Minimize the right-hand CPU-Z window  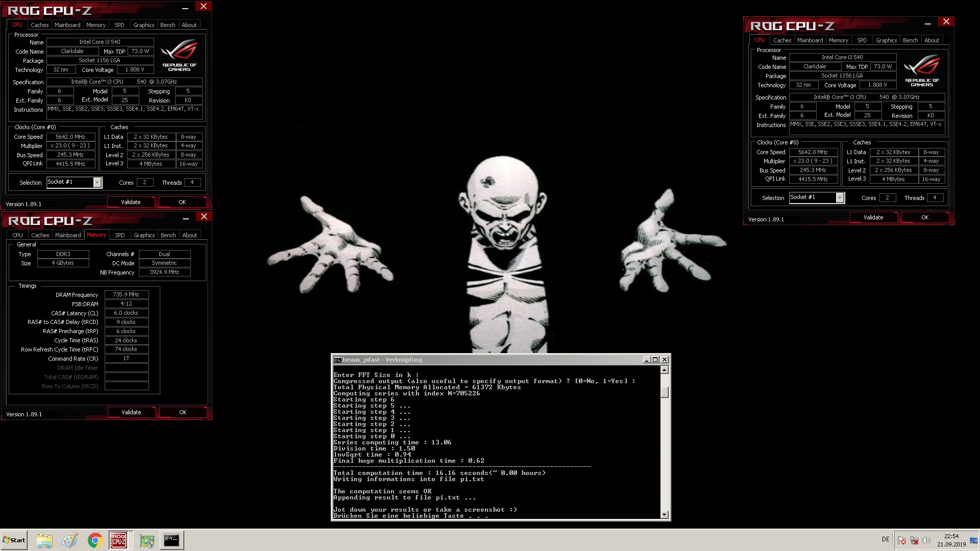click(928, 23)
